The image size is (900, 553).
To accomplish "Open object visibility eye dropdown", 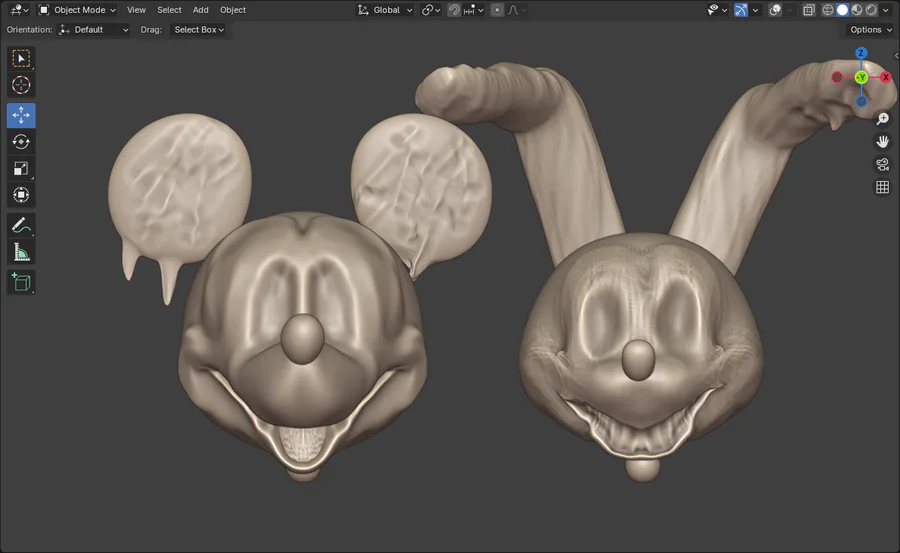I will (x=717, y=10).
